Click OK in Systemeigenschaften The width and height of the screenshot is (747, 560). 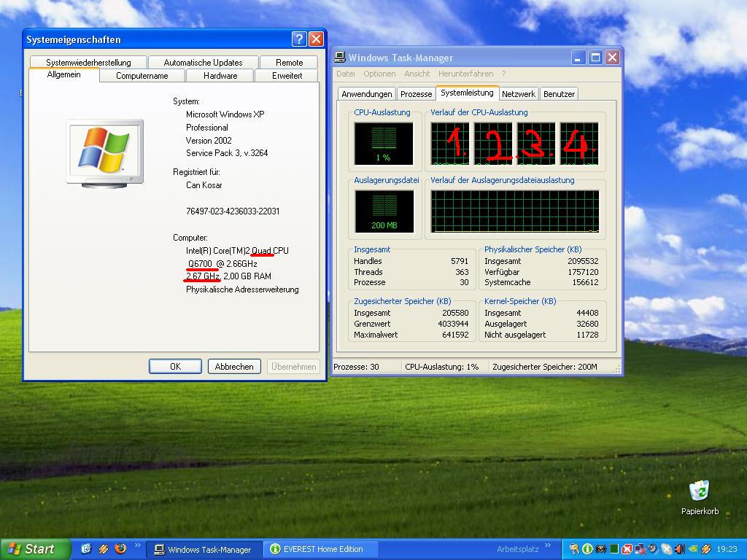point(175,366)
